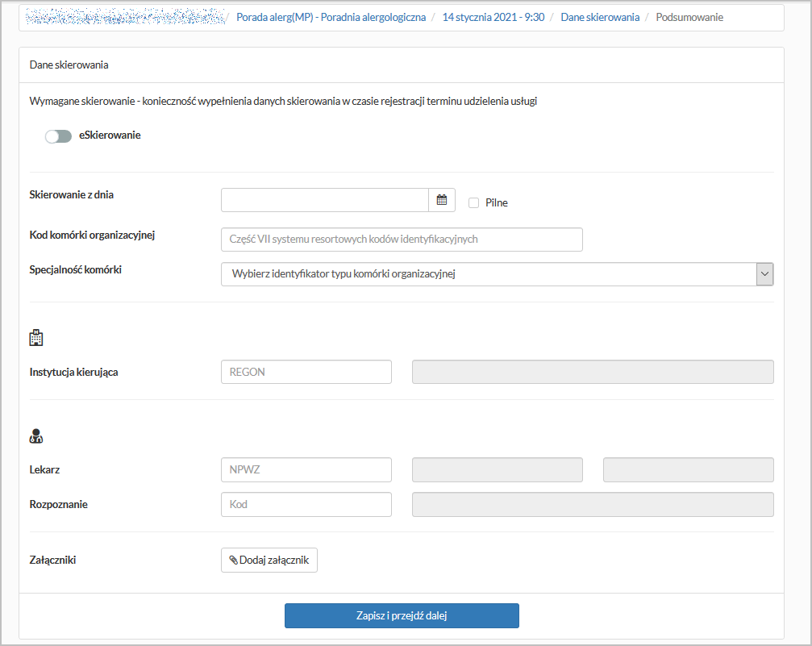
Task: Open the Porada alerg(MP) breadcrumb link
Action: [333, 15]
